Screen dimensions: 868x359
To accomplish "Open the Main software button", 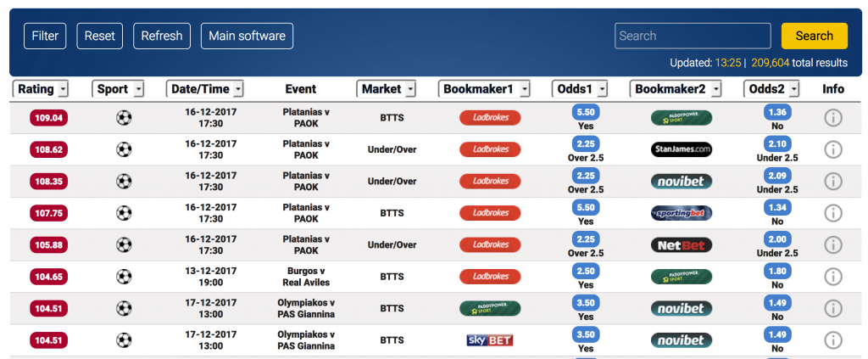I will pos(247,36).
